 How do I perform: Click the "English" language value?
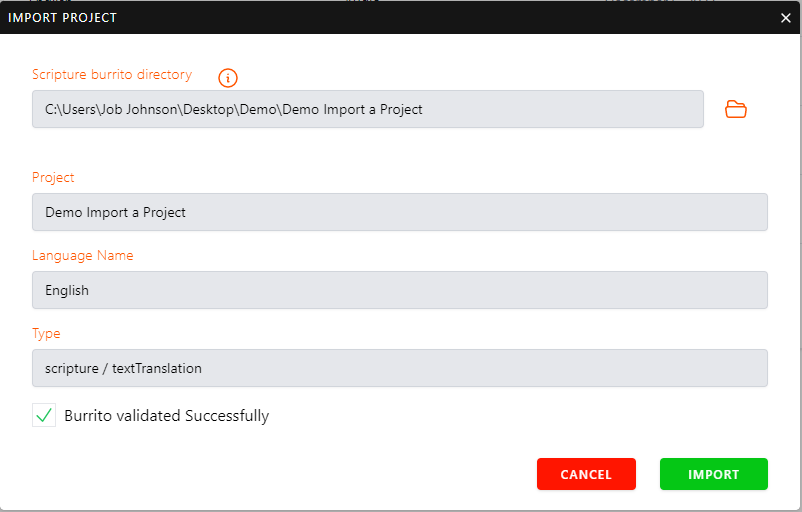[67, 290]
